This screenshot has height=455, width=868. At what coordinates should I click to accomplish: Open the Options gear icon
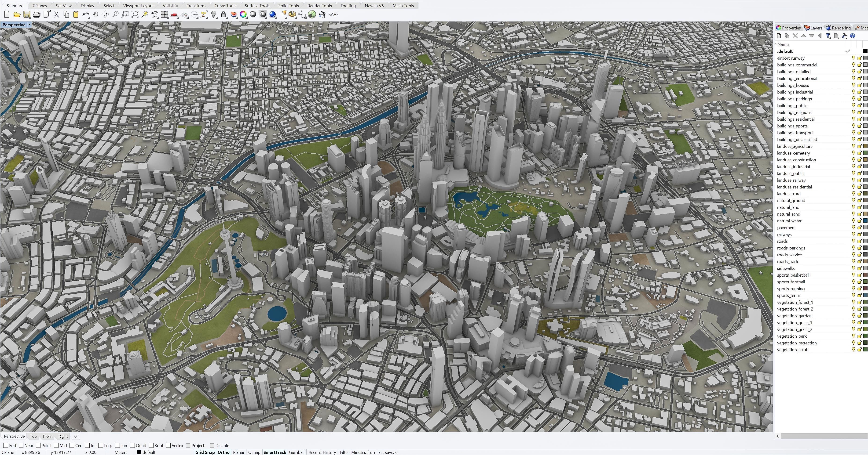(292, 14)
